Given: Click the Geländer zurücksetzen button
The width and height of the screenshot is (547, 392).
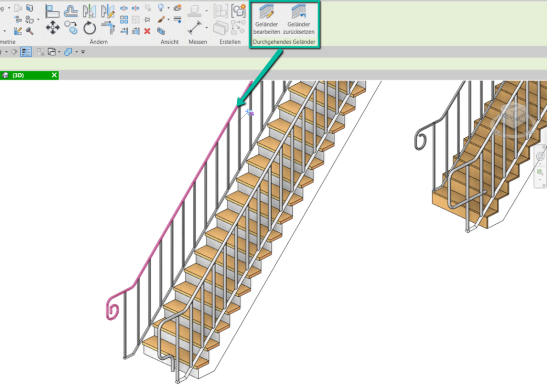Looking at the screenshot, I should [299, 20].
